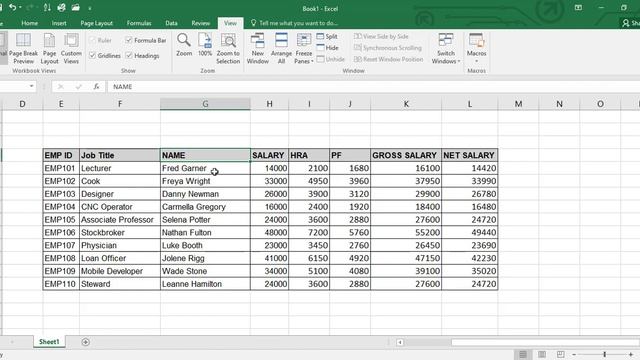Click Hide window button
The height and width of the screenshot is (360, 640).
point(328,48)
